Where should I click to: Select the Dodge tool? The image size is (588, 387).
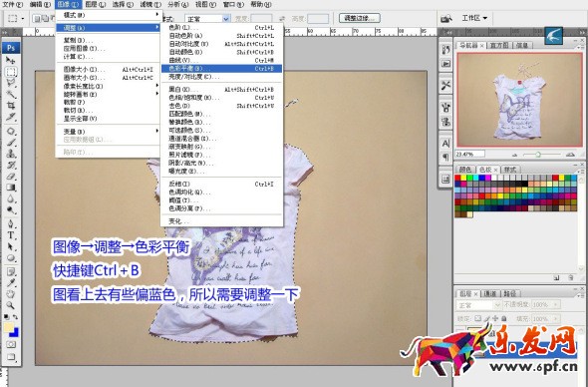click(x=11, y=209)
